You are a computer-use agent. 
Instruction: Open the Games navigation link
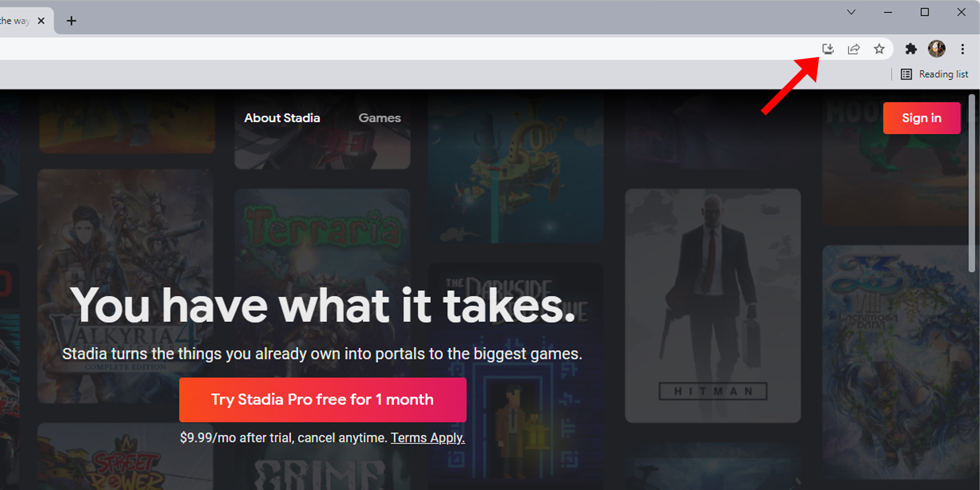[379, 118]
